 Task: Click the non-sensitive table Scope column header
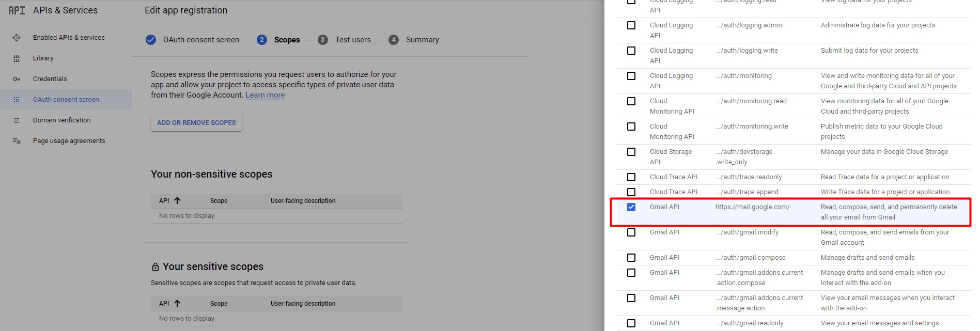pos(219,201)
